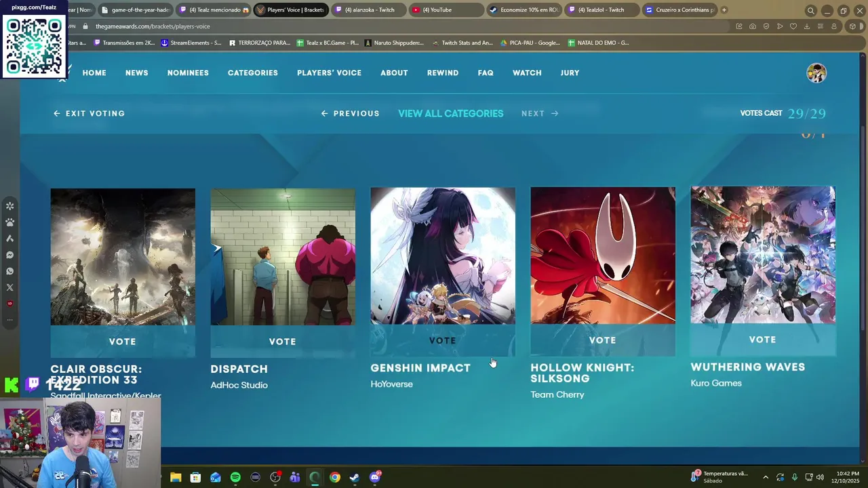Vote for Wuthering Waves
Viewport: 868px width, 488px height.
[x=763, y=340]
